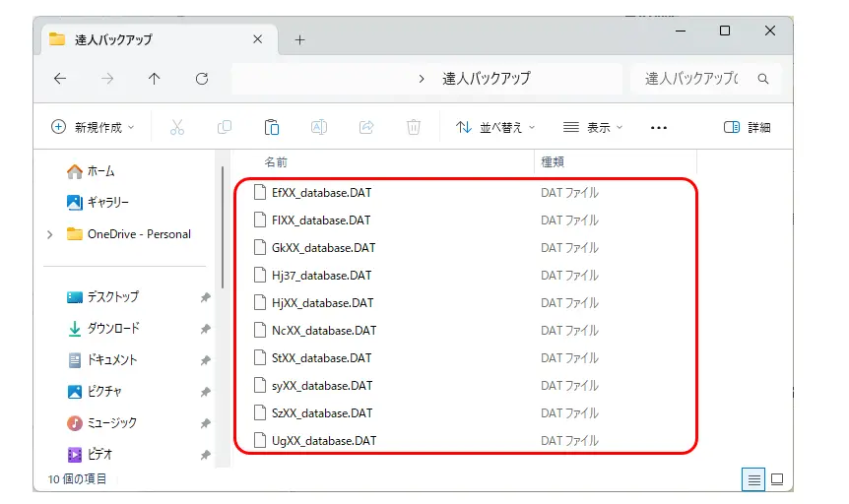Image resolution: width=849 pixels, height=504 pixels.
Task: Click the 名前 column header
Action: 276,161
